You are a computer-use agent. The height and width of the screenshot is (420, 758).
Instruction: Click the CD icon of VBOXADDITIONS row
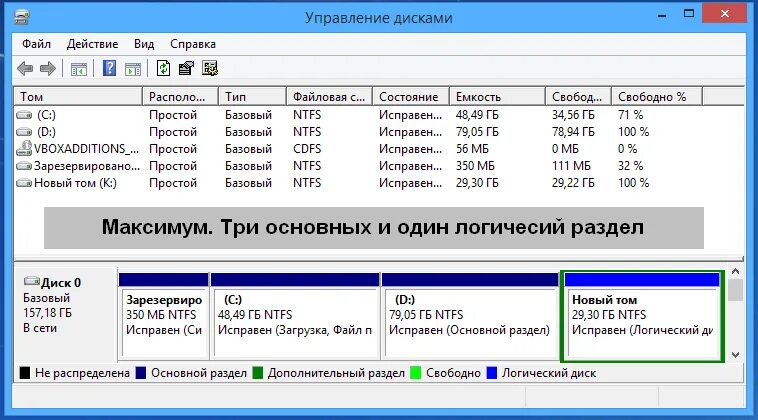tap(24, 148)
